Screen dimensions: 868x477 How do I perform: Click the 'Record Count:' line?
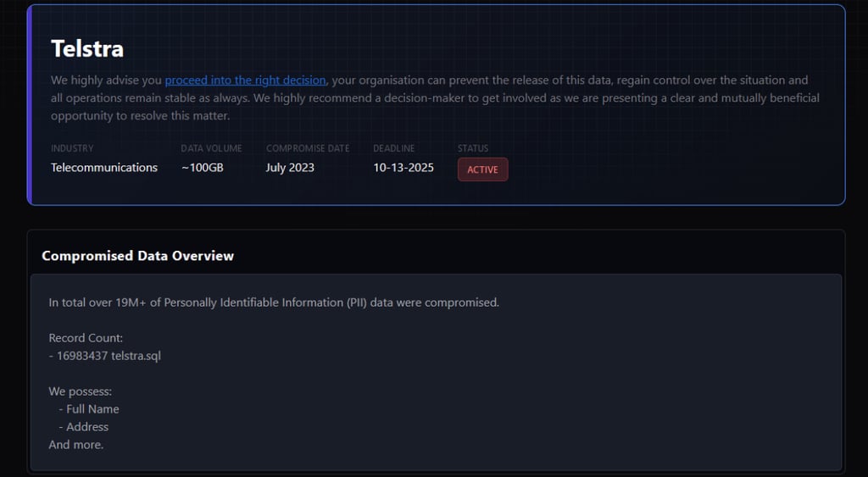pyautogui.click(x=86, y=338)
